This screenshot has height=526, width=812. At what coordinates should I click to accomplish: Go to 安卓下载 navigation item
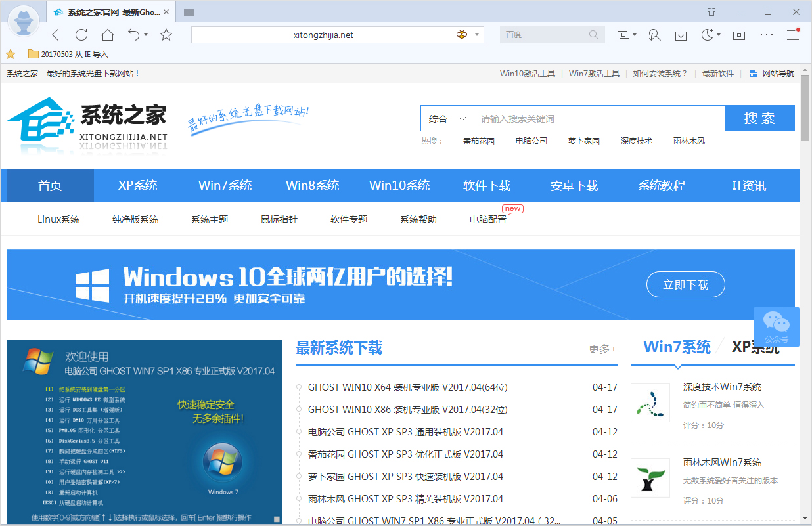[x=574, y=185]
